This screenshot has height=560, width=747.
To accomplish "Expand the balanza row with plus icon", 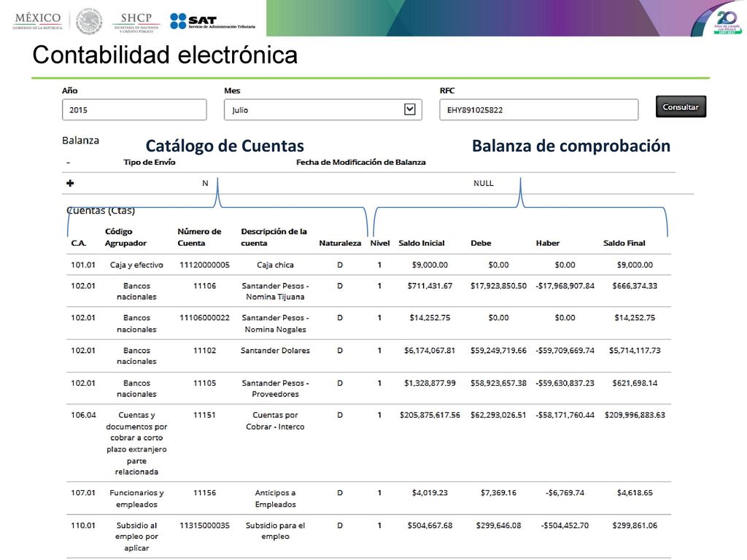I will [x=70, y=183].
